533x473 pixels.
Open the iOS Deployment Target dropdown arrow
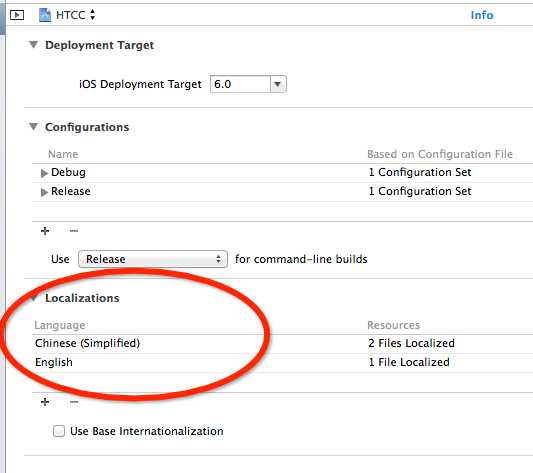tap(278, 84)
